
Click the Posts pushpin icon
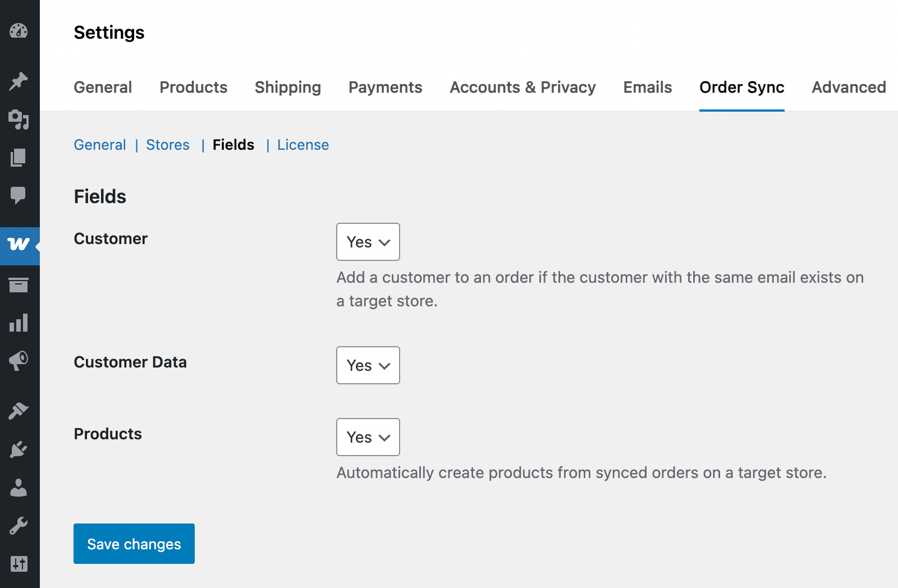[19, 81]
